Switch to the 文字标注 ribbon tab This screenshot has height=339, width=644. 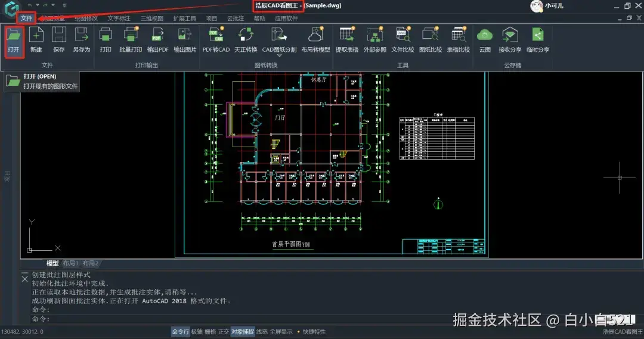coord(119,18)
